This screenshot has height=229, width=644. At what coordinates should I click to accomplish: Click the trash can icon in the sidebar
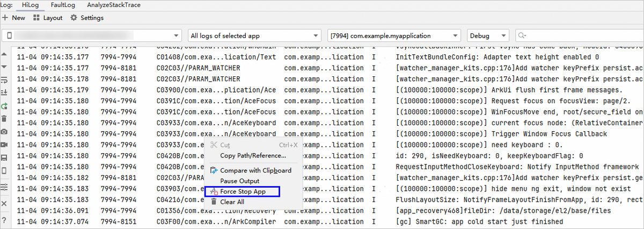4,119
